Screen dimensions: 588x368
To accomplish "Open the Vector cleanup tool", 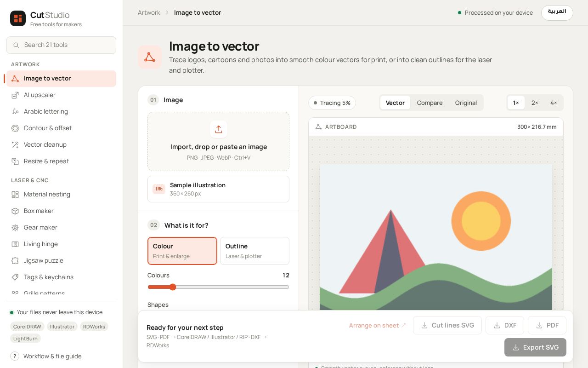I will click(x=61, y=145).
